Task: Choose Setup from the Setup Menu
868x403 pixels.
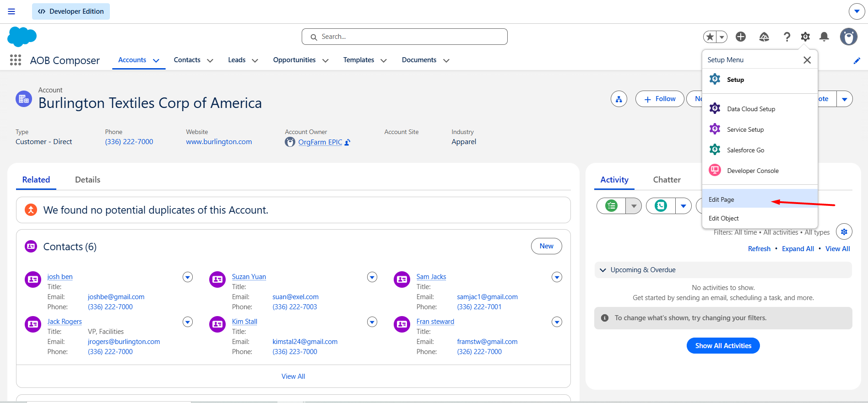Action: point(760,80)
